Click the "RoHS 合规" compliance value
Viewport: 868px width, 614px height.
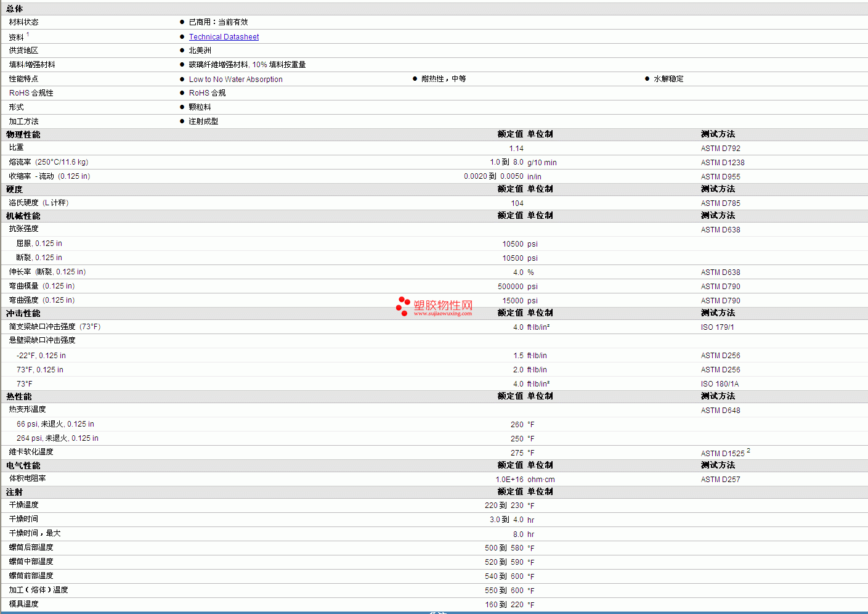point(207,93)
